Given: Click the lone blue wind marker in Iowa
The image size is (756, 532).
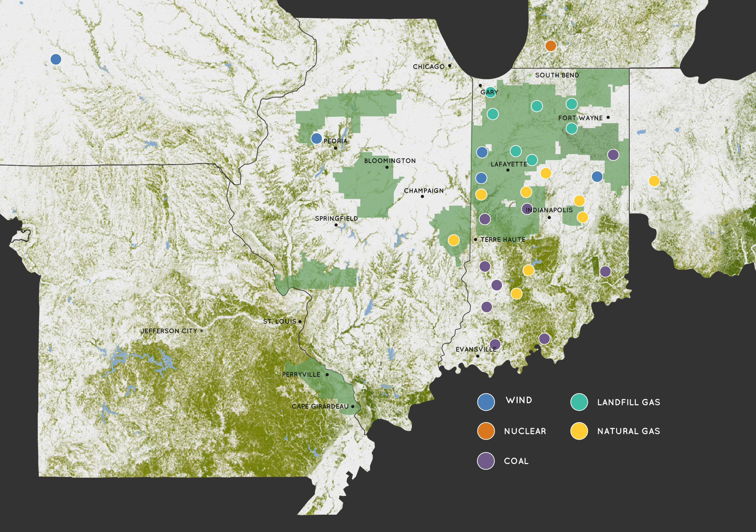Looking at the screenshot, I should [56, 59].
